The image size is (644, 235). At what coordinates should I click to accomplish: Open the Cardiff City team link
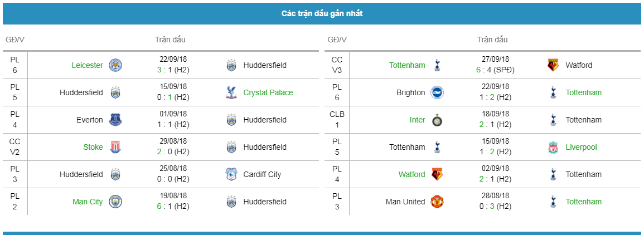262,174
